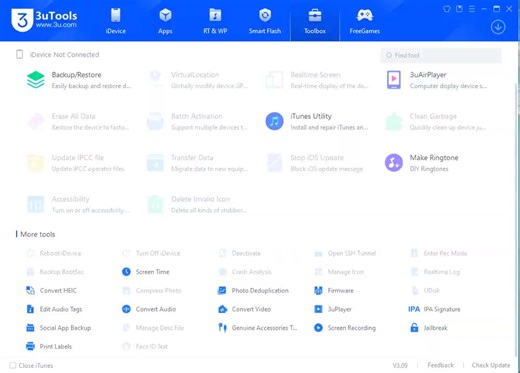Viewport: 520px width, 373px height.
Task: Click the 3uTools logo
Action: (x=44, y=20)
